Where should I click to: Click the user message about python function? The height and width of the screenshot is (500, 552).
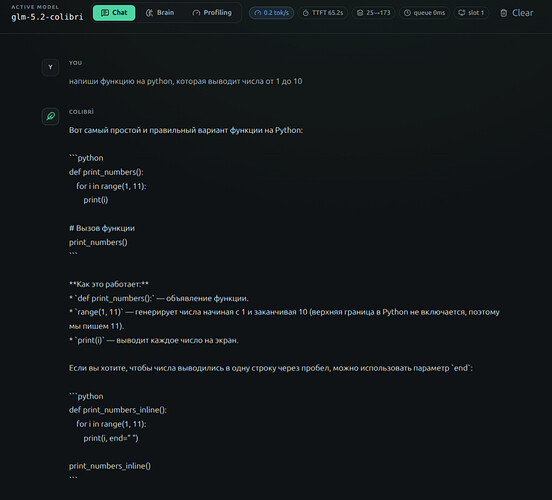tap(186, 81)
